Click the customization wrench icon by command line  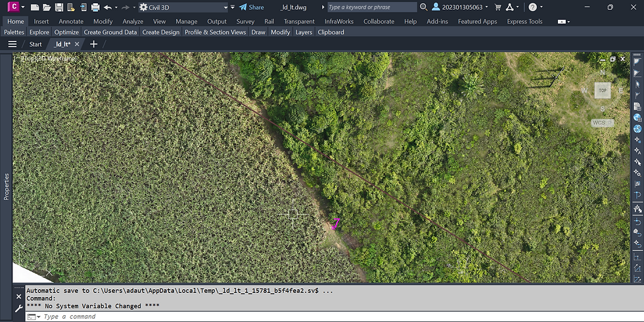point(18,308)
